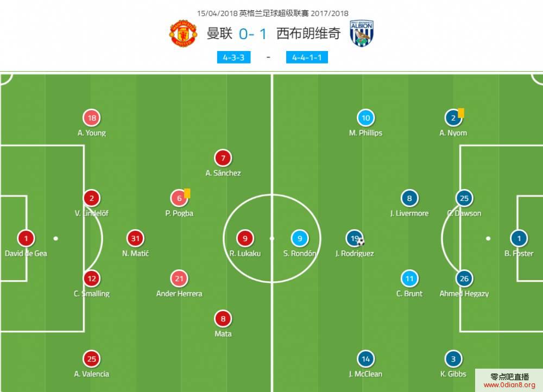
Task: Select R. Lukaku's number 9 marker
Action: click(x=245, y=238)
